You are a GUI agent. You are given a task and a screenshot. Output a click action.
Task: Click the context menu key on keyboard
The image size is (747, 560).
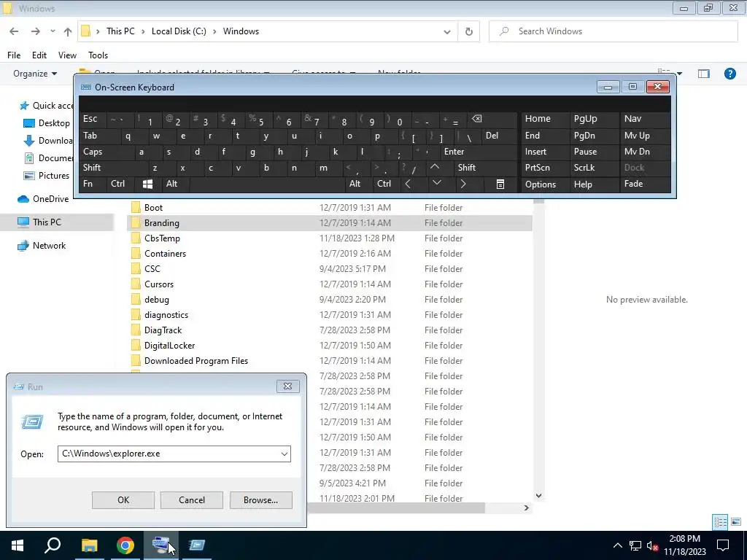(500, 184)
